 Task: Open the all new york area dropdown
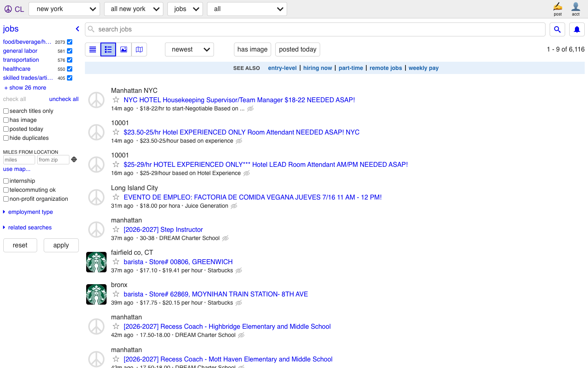[x=134, y=9]
